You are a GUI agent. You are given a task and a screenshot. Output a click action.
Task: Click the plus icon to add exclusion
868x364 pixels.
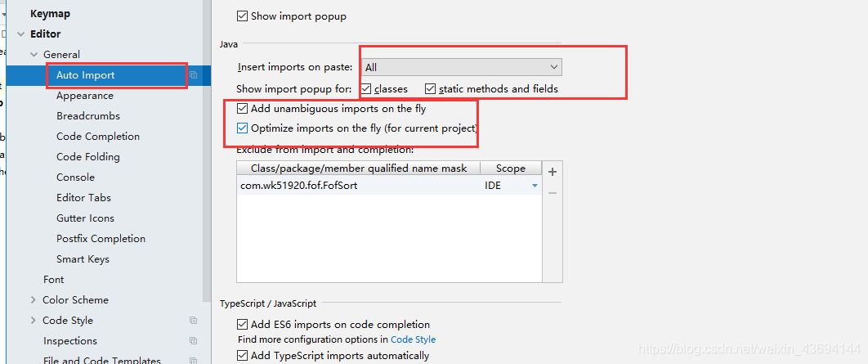tap(552, 172)
